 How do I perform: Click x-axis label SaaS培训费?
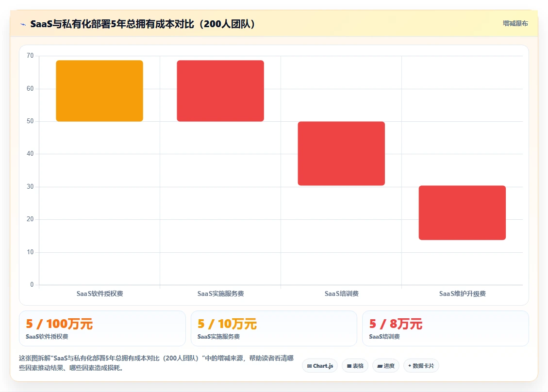tap(341, 294)
